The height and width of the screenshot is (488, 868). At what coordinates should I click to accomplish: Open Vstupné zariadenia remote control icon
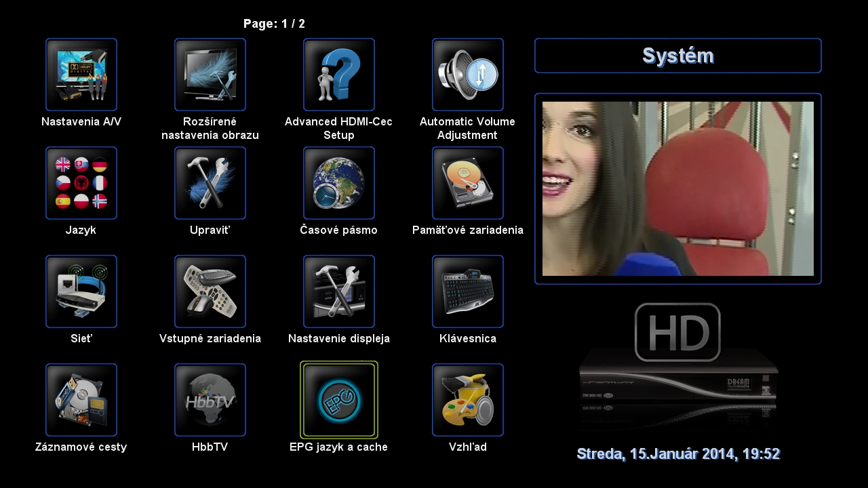point(210,291)
